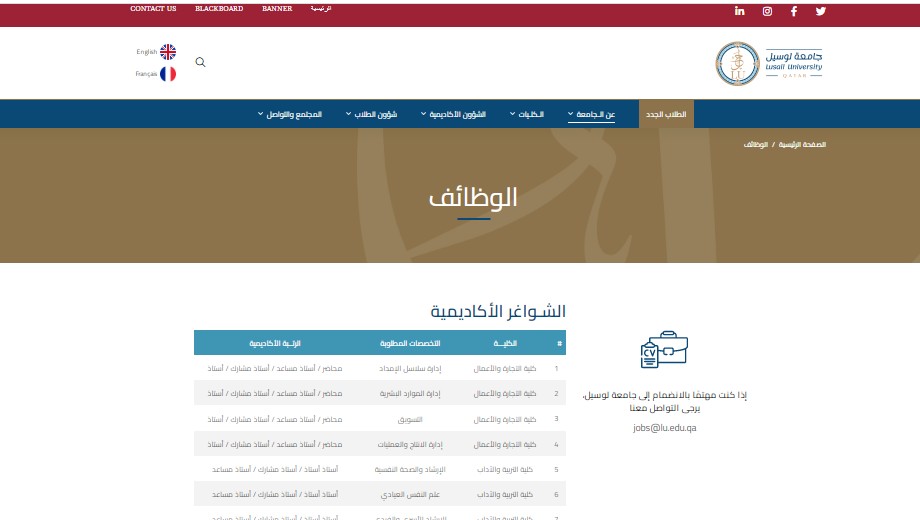Viewport: 920px width, 520px height.
Task: Open the LinkedIn social icon
Action: pos(739,11)
